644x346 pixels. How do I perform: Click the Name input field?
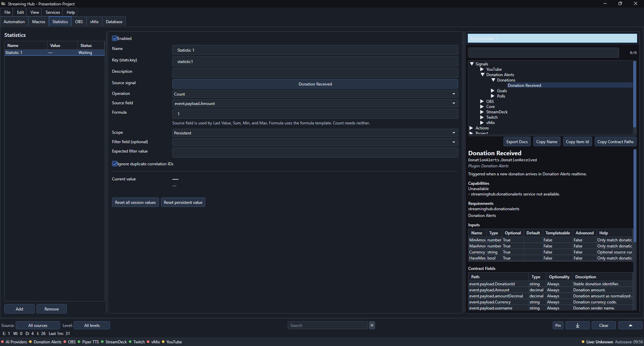coord(315,50)
